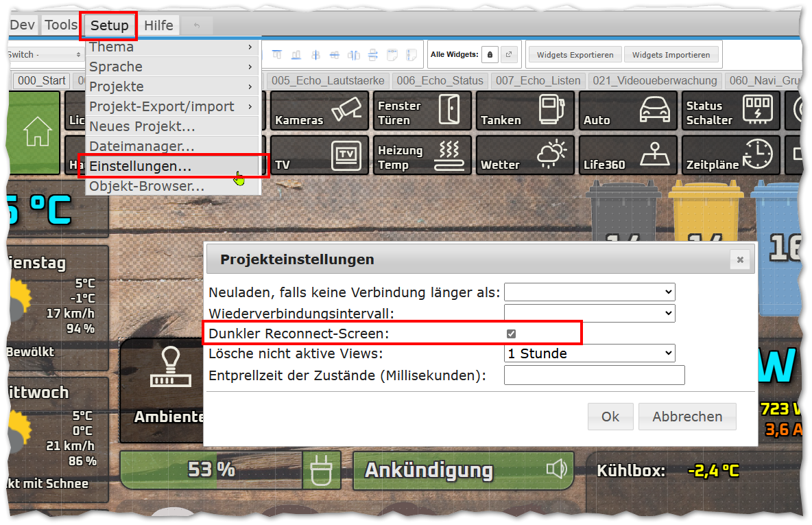Open the Heizung Temp tile
Viewport: 812px width, 525px height.
(422, 155)
